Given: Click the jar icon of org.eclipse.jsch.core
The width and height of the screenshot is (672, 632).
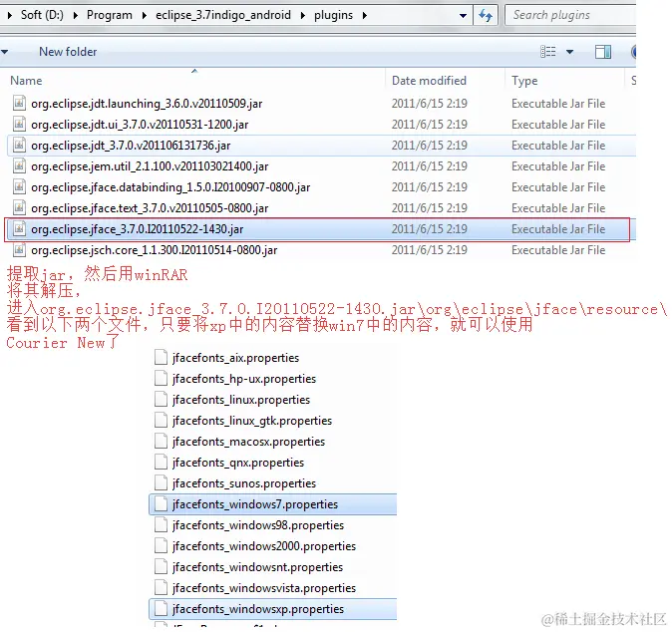Looking at the screenshot, I should pos(19,250).
